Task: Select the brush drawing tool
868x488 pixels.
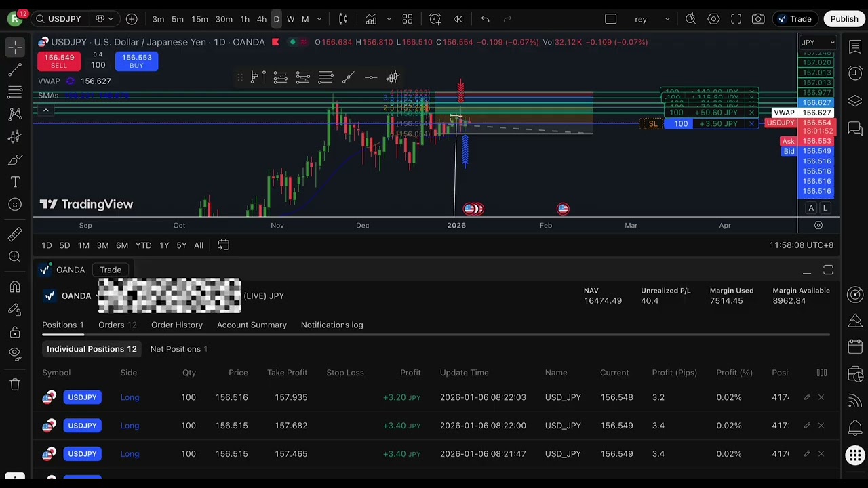Action: tap(15, 160)
